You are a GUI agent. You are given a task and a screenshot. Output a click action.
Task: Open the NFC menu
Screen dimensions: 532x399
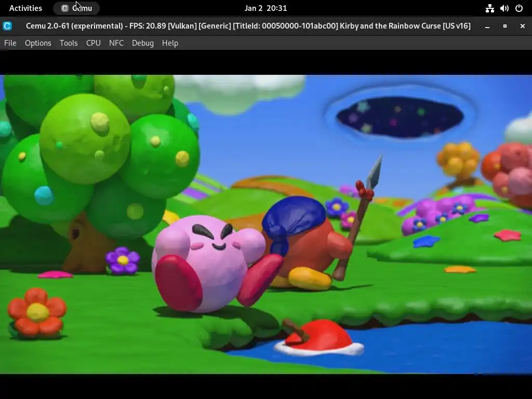point(116,43)
